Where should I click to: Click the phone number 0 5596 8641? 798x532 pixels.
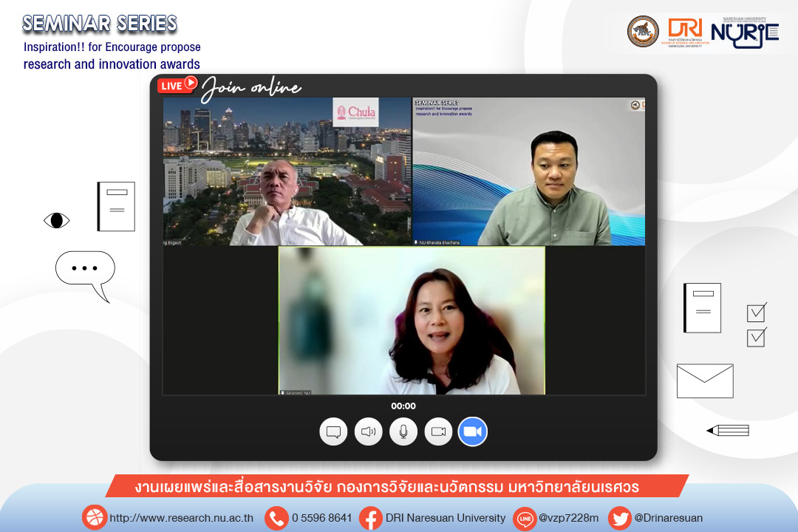pyautogui.click(x=321, y=518)
